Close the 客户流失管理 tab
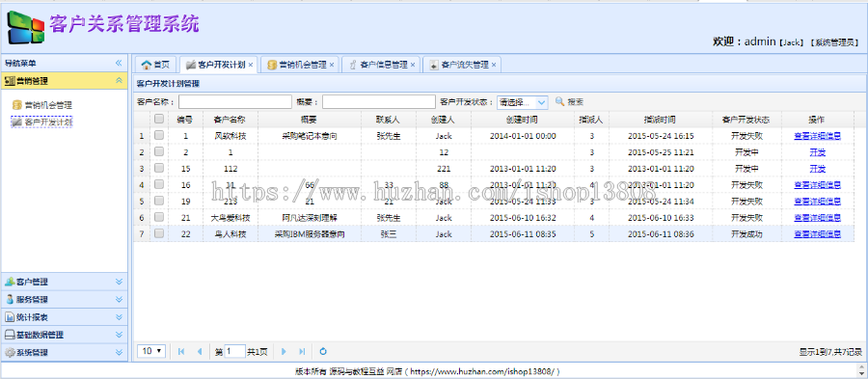Viewport: 868px width, 379px height. (493, 65)
